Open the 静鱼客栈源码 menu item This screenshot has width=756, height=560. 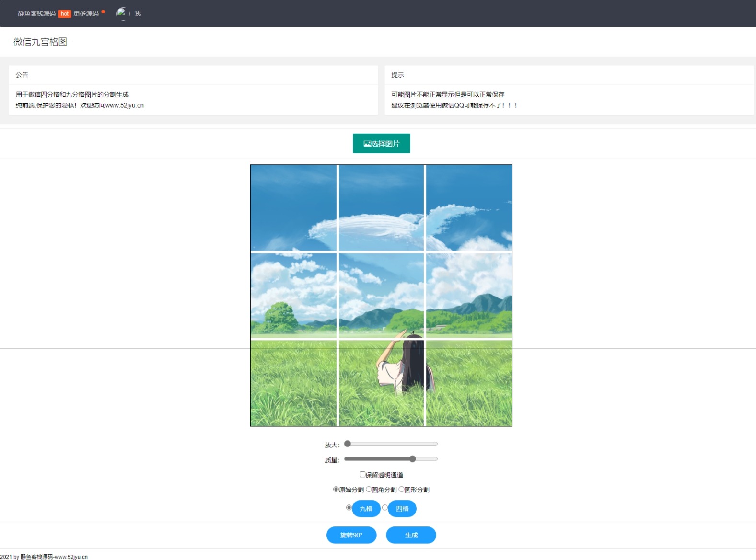36,14
